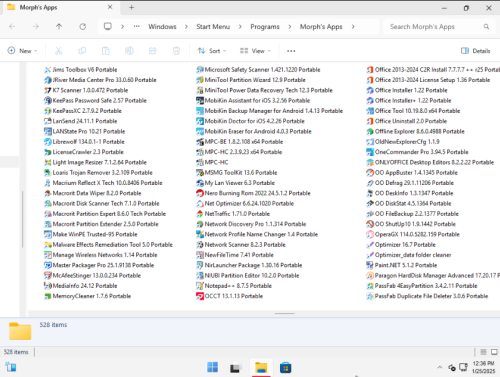Open Microsoft Store from the taskbar

[285, 367]
